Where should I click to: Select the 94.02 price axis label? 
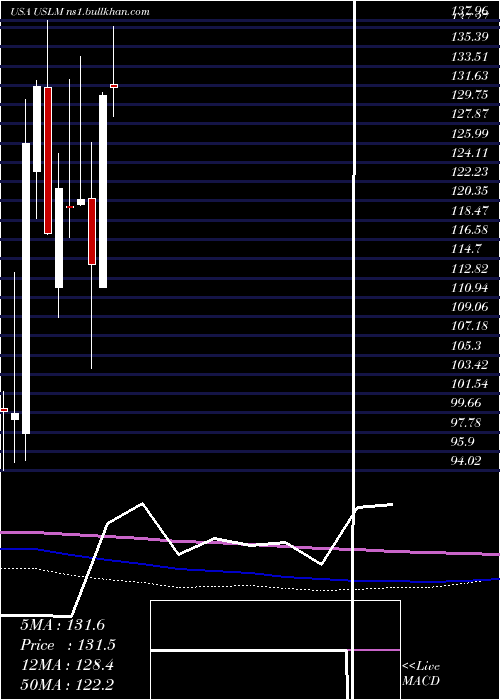(x=467, y=461)
